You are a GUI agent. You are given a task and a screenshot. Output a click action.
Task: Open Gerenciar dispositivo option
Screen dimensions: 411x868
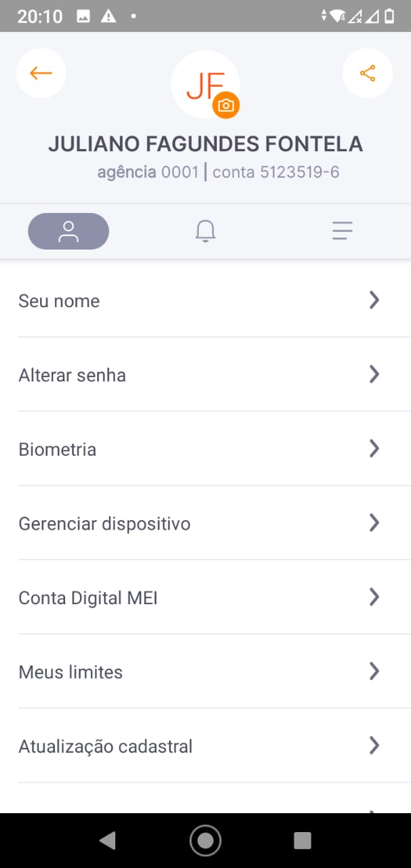(104, 524)
